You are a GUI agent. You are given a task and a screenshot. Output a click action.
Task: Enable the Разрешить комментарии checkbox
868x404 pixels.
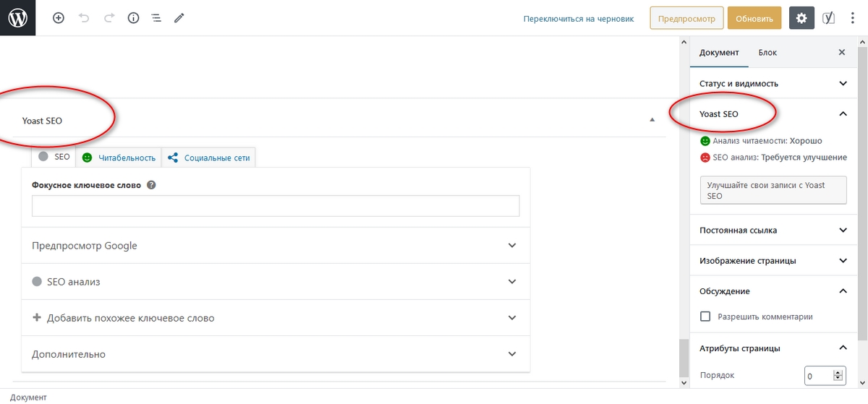(705, 317)
